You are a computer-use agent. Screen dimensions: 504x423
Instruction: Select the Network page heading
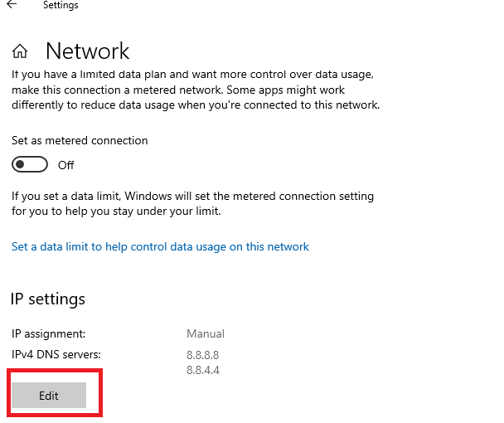(87, 51)
